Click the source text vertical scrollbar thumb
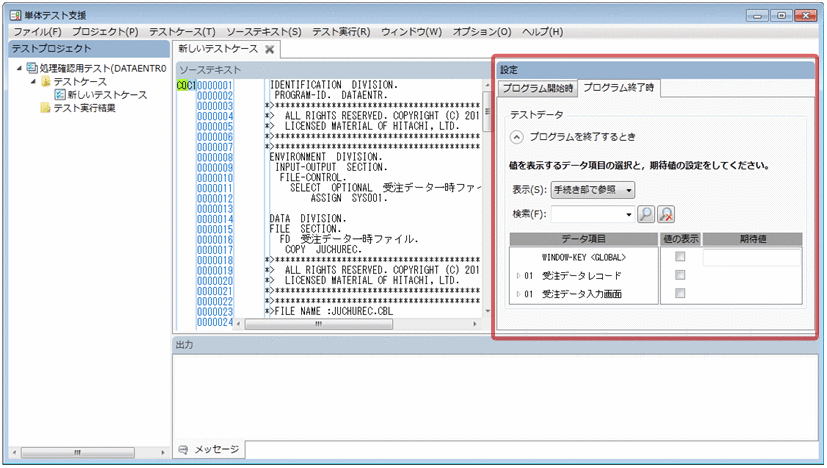This screenshot has width=827, height=468. [x=487, y=111]
